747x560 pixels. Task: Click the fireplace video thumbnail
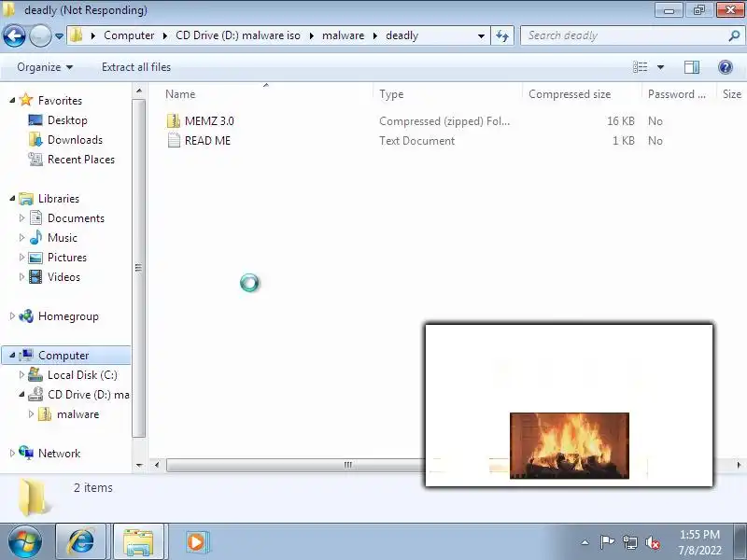pyautogui.click(x=570, y=446)
